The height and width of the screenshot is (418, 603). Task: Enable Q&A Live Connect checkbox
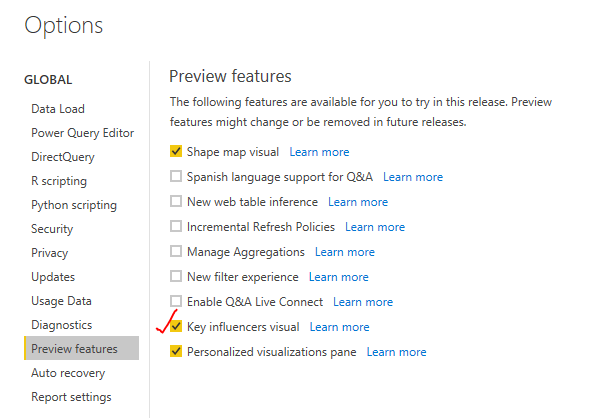point(176,301)
